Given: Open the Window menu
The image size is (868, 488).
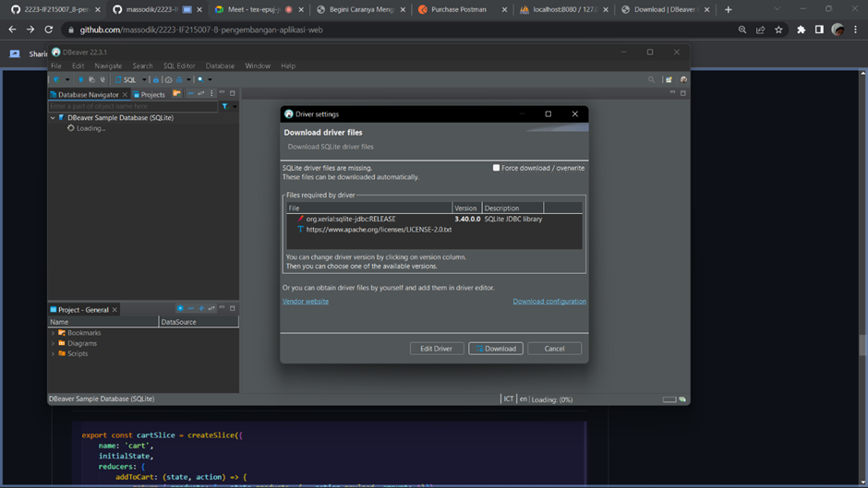Looking at the screenshot, I should tap(258, 65).
